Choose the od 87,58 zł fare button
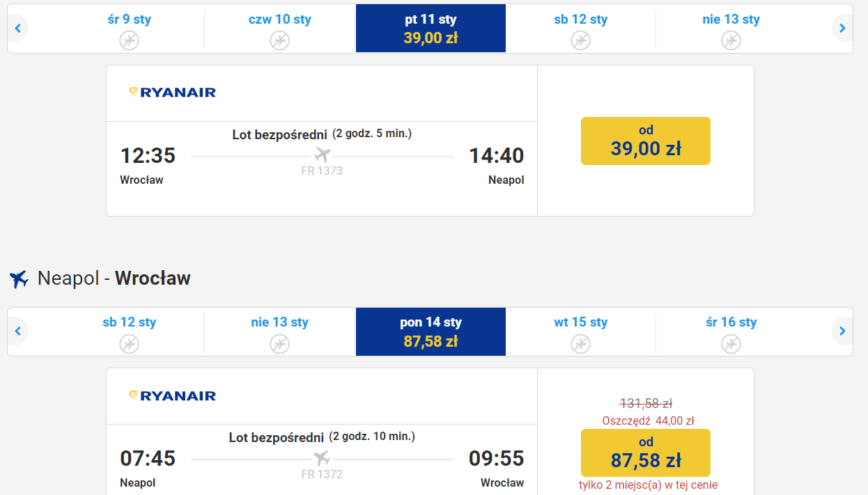Screen dimensions: 868x495 646,453
